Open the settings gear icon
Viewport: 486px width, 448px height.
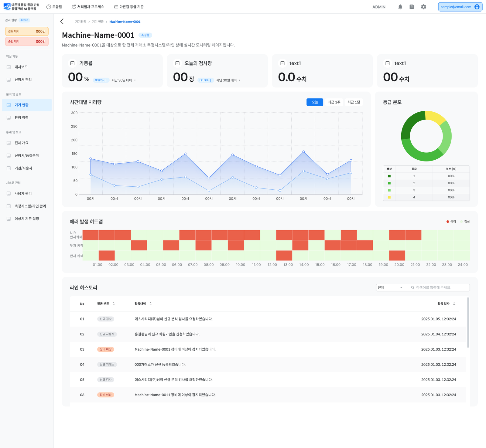[x=423, y=7]
